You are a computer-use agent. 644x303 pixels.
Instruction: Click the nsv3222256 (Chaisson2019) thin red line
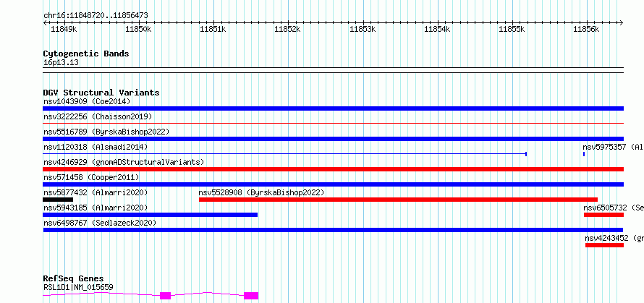[333, 123]
